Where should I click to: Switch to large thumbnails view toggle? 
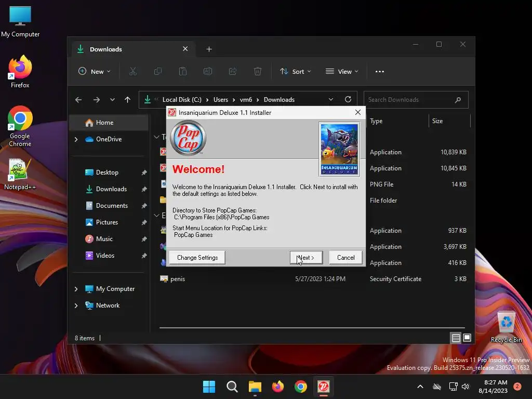pos(467,338)
